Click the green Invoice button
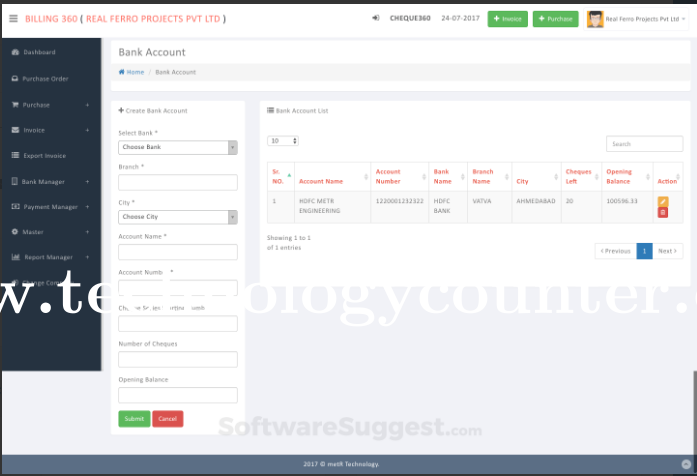Image resolution: width=697 pixels, height=476 pixels. (507, 19)
